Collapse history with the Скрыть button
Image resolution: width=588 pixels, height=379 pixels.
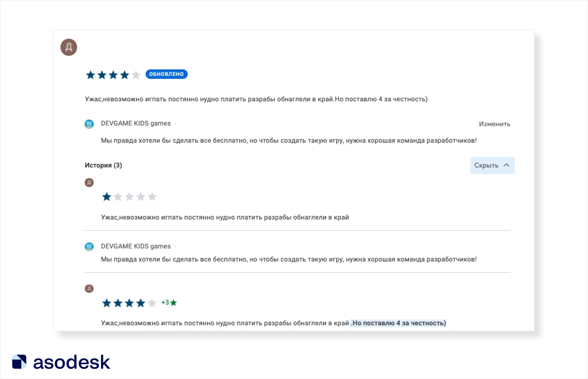click(492, 165)
